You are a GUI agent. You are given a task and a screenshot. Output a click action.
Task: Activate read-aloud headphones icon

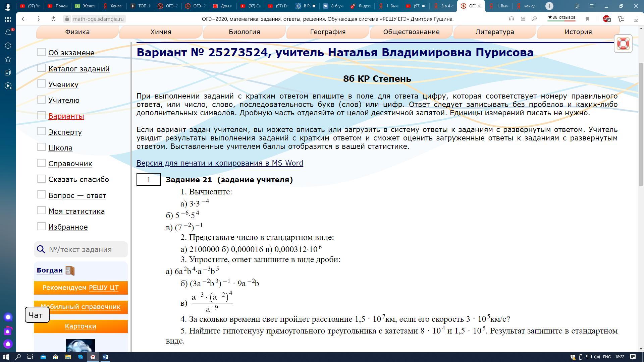[x=512, y=19]
